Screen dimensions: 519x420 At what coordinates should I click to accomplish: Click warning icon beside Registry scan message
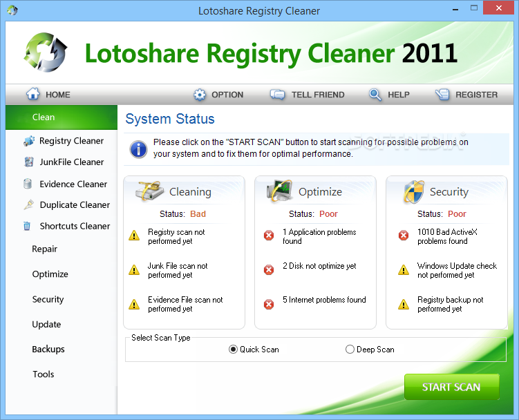coord(134,236)
